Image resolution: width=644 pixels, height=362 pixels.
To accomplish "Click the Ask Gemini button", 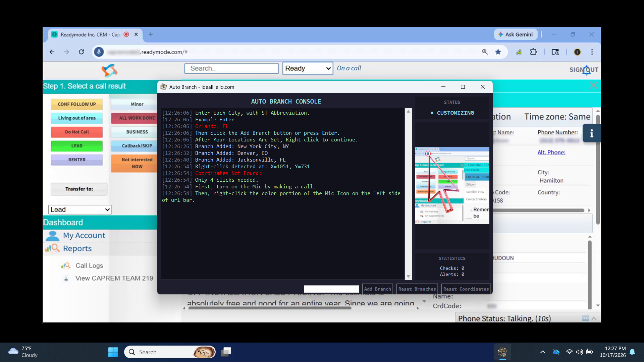I will point(516,35).
